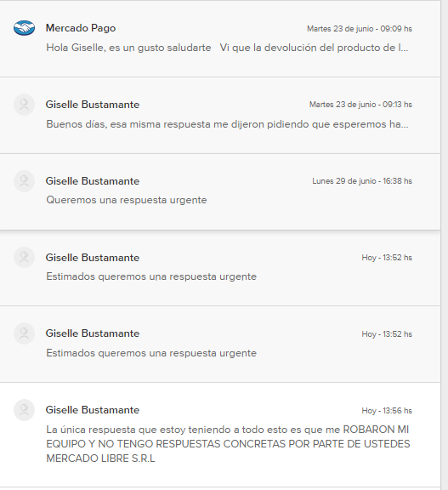Click the avatar icon beside the Lunes 29 de junio message
Screen dimensions: 448x490
(24, 181)
